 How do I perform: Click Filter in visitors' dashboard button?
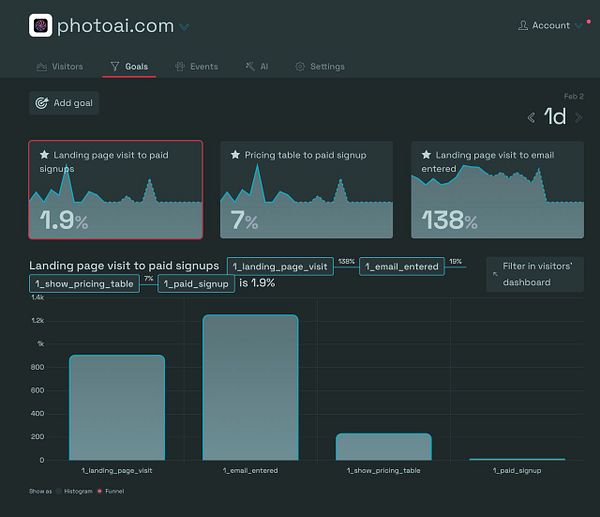(535, 274)
